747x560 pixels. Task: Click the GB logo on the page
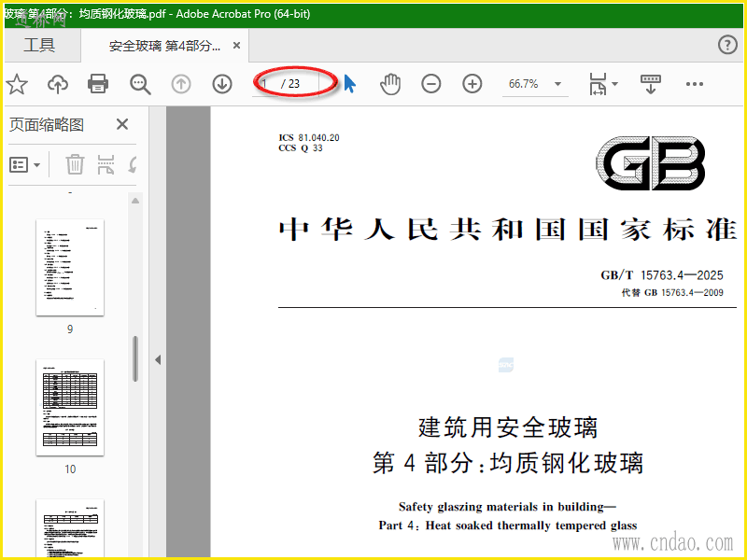[651, 162]
